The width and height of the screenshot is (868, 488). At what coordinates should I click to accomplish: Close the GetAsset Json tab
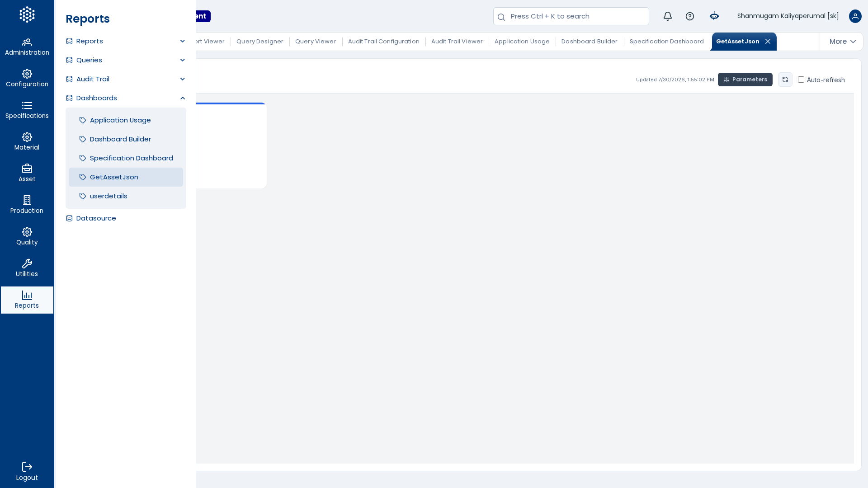768,42
